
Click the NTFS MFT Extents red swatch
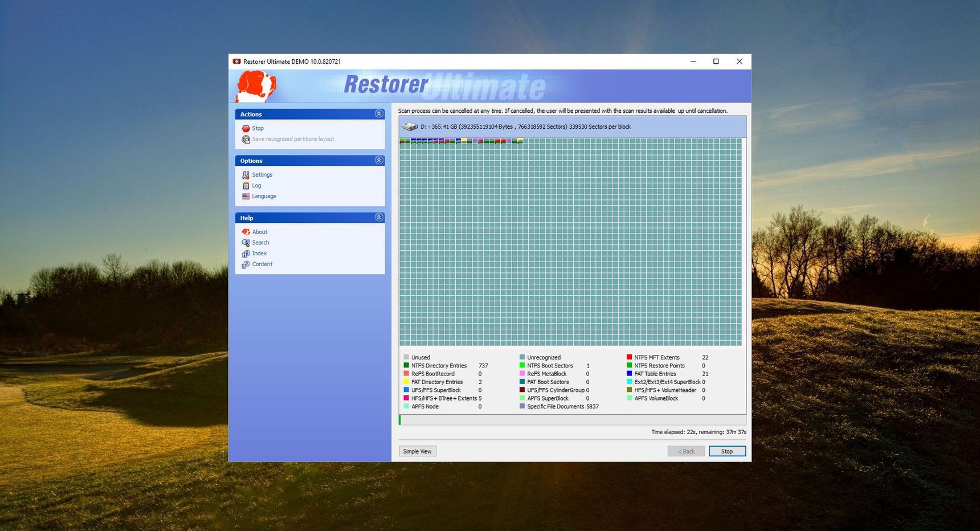[x=629, y=358]
